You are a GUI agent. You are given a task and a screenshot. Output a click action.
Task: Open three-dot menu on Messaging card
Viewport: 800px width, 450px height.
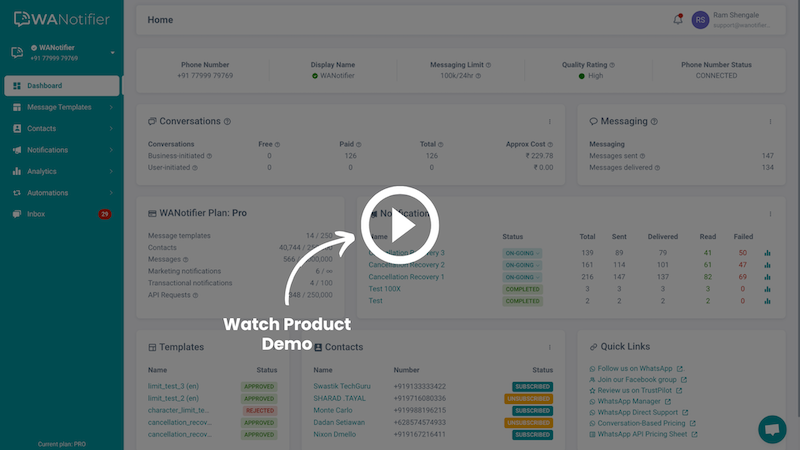tap(769, 122)
